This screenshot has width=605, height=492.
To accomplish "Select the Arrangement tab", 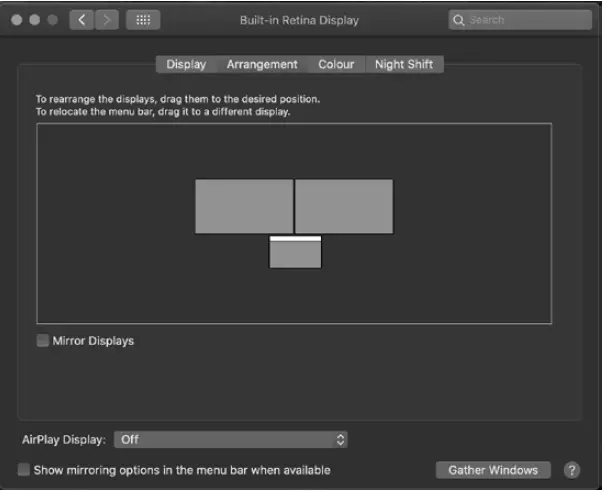I will coord(262,65).
